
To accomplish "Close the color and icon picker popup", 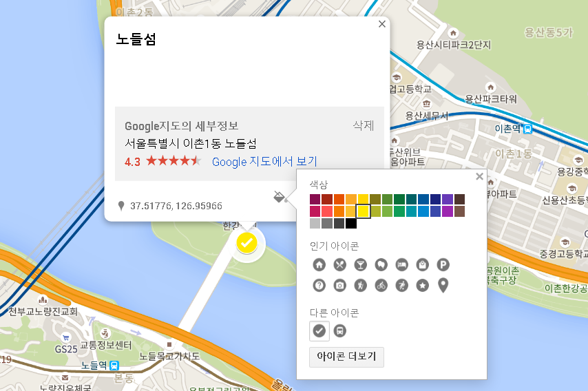I will [479, 176].
